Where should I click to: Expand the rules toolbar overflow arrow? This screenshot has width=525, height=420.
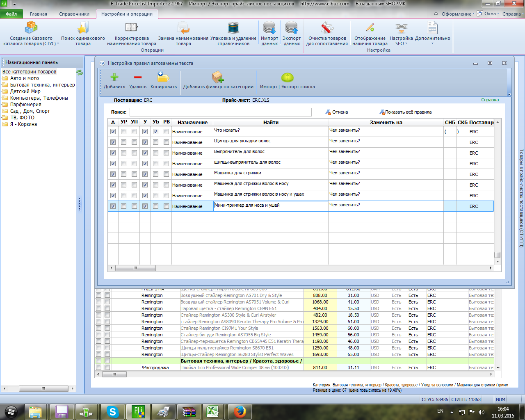pos(509,94)
